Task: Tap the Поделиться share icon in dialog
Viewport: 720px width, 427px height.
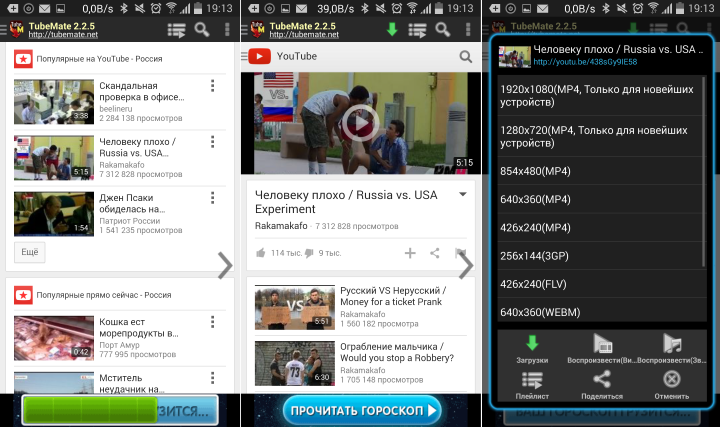Action: (x=602, y=379)
